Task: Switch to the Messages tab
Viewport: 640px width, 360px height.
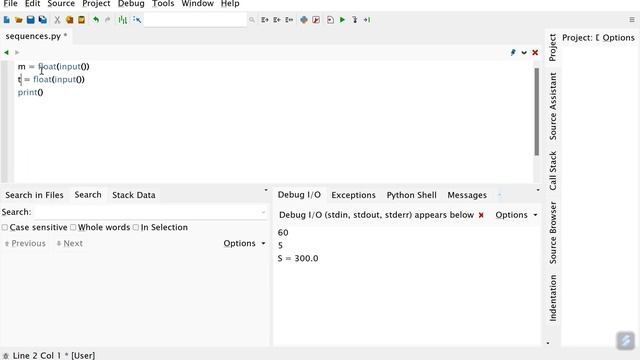Action: tap(467, 195)
